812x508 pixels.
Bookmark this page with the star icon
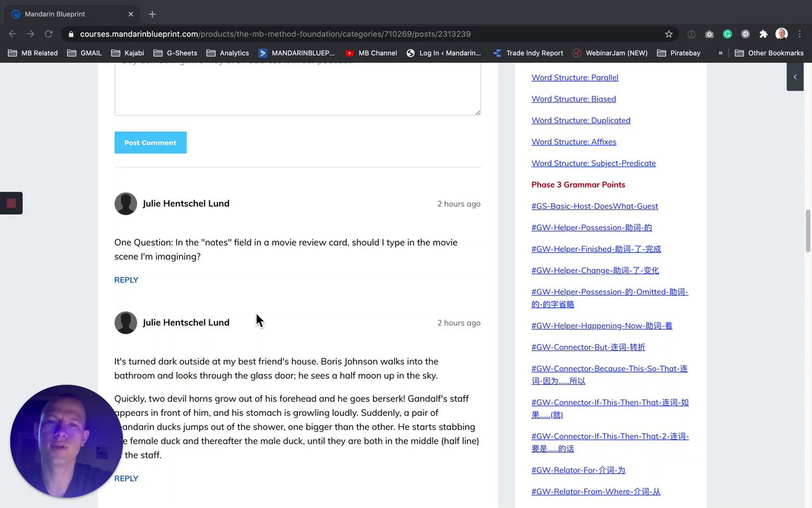tap(669, 34)
